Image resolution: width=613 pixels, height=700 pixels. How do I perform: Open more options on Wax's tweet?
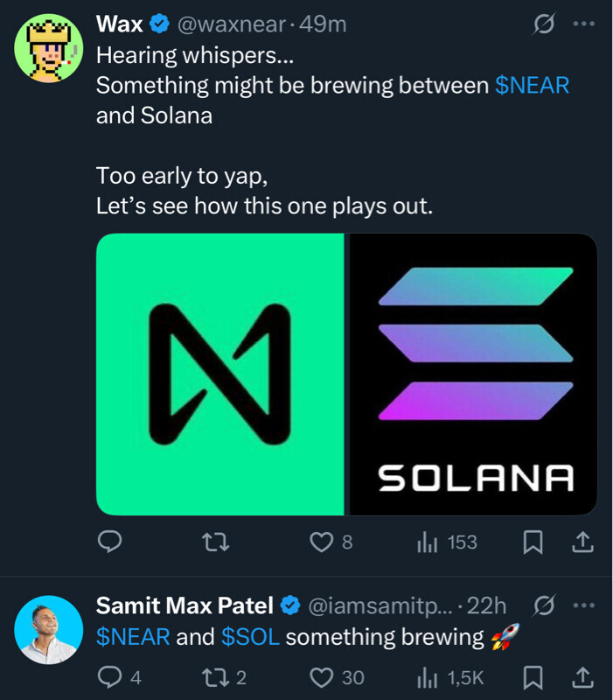582,25
